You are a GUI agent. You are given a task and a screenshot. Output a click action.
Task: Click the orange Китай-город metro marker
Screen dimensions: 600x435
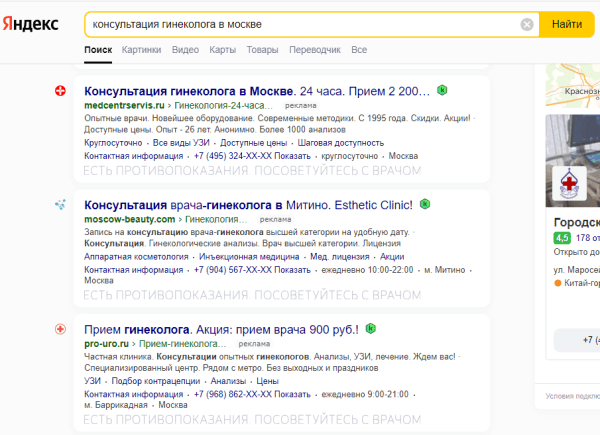pos(558,283)
